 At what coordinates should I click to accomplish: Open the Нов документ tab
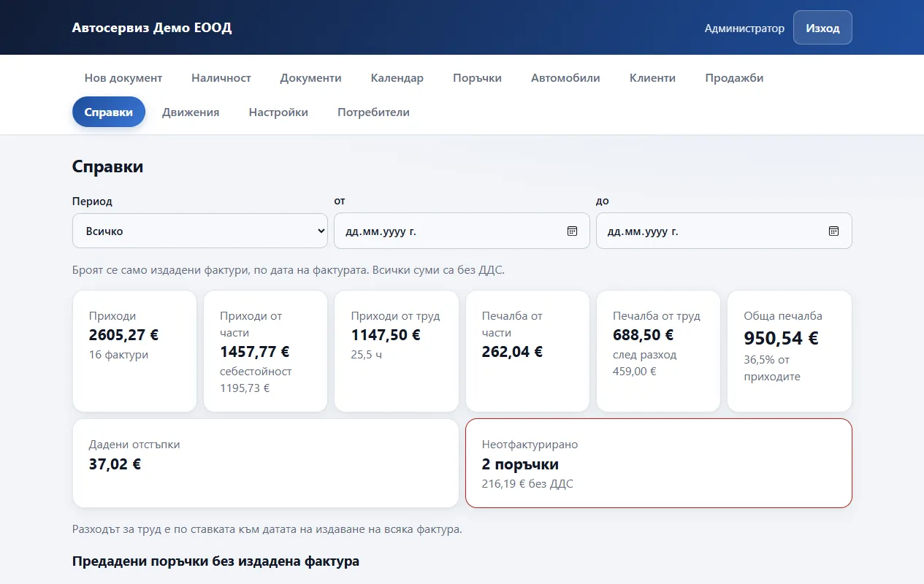(123, 77)
